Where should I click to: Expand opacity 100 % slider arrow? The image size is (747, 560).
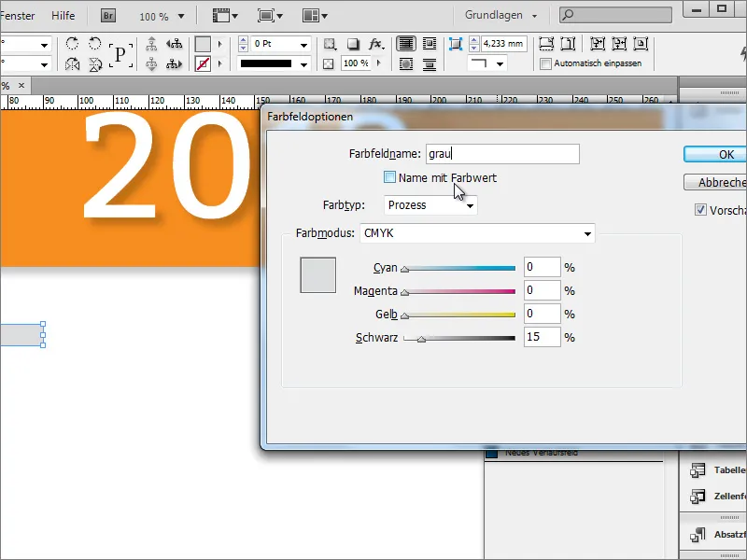click(379, 63)
